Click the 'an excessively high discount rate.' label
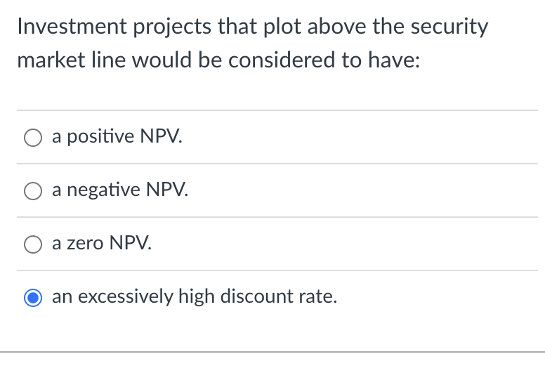 (x=195, y=296)
